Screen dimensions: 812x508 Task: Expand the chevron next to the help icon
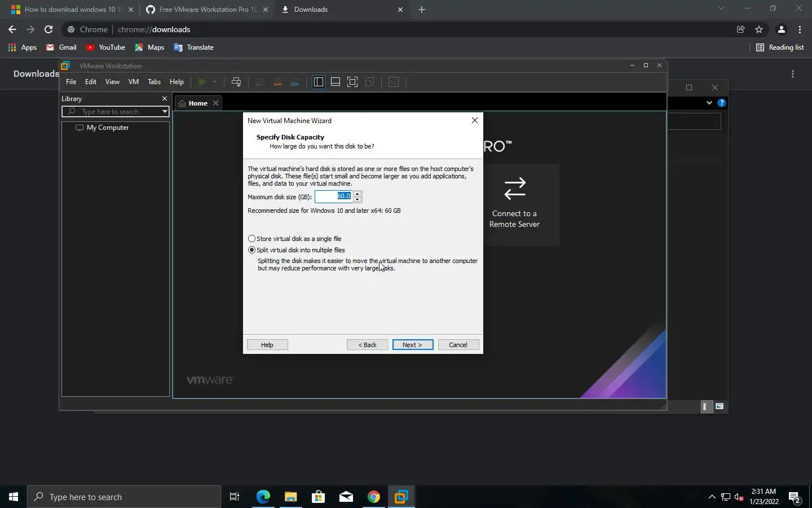click(x=709, y=103)
